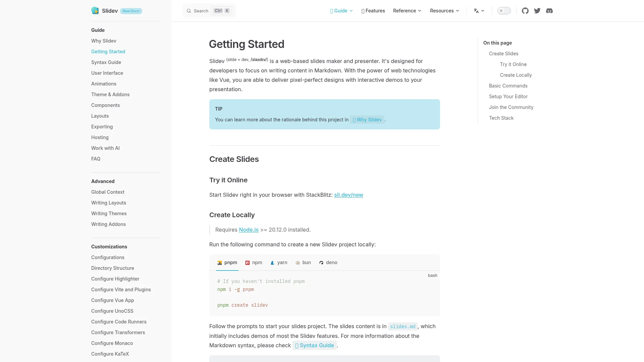Follow the Node.js link
The image size is (644, 362).
pos(249,230)
